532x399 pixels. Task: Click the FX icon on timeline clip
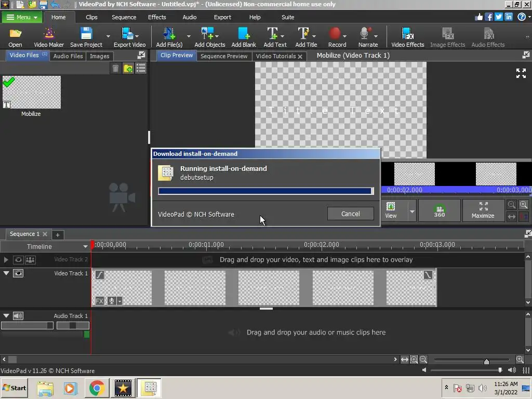click(x=99, y=301)
